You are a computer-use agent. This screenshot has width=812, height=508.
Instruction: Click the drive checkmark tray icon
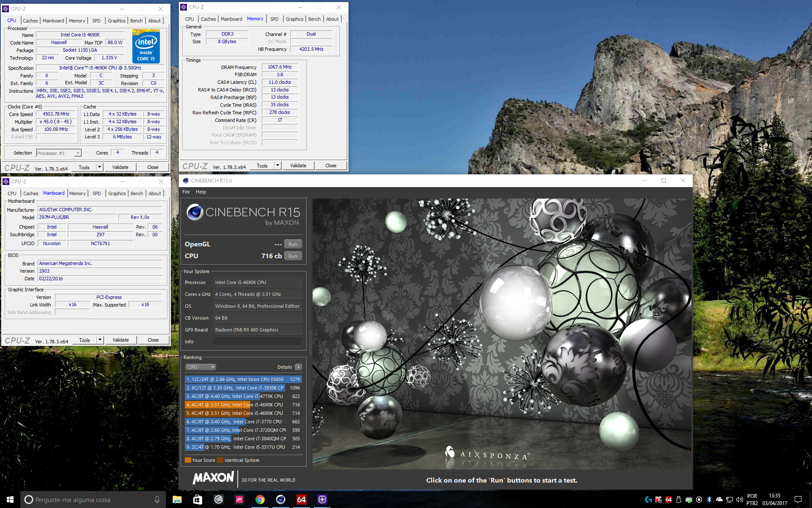pyautogui.click(x=689, y=500)
